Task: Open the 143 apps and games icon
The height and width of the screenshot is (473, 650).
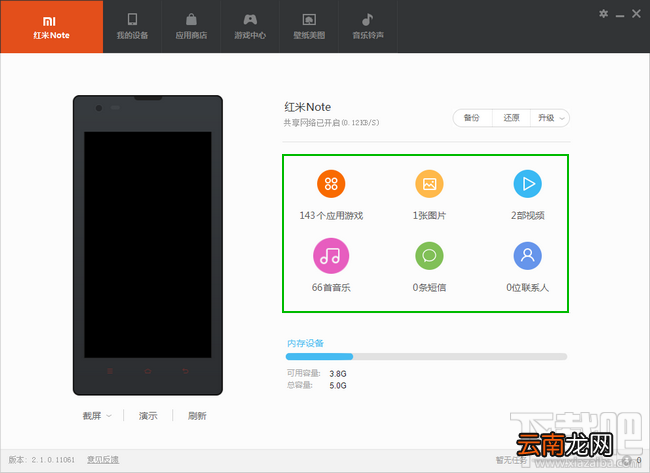Action: pos(331,184)
